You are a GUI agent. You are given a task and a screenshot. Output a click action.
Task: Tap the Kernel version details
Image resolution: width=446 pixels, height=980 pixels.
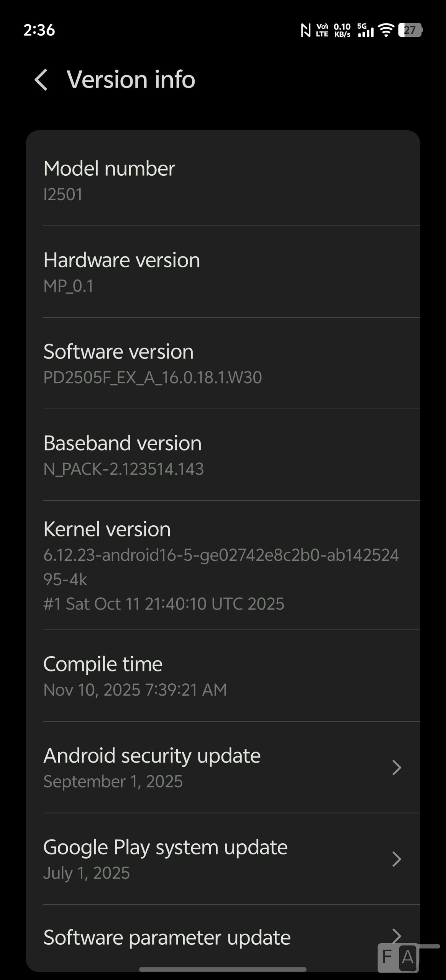[221, 579]
